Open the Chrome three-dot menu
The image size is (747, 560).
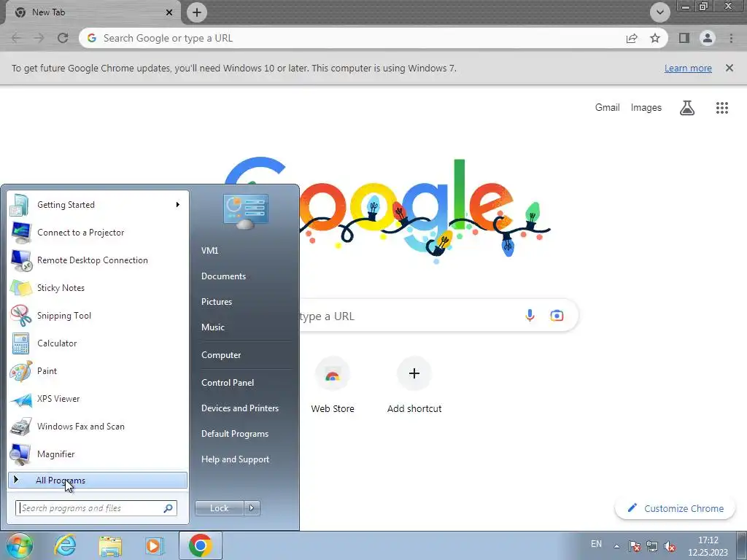pos(731,38)
